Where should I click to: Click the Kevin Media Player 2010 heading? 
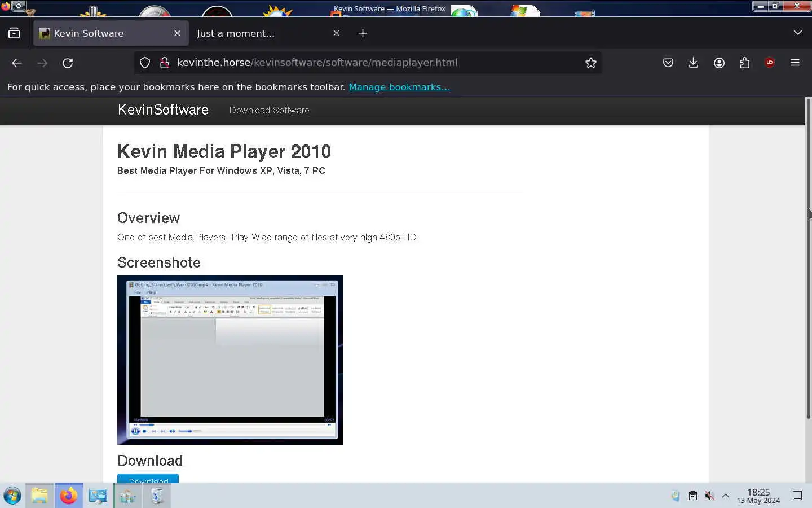click(x=224, y=151)
